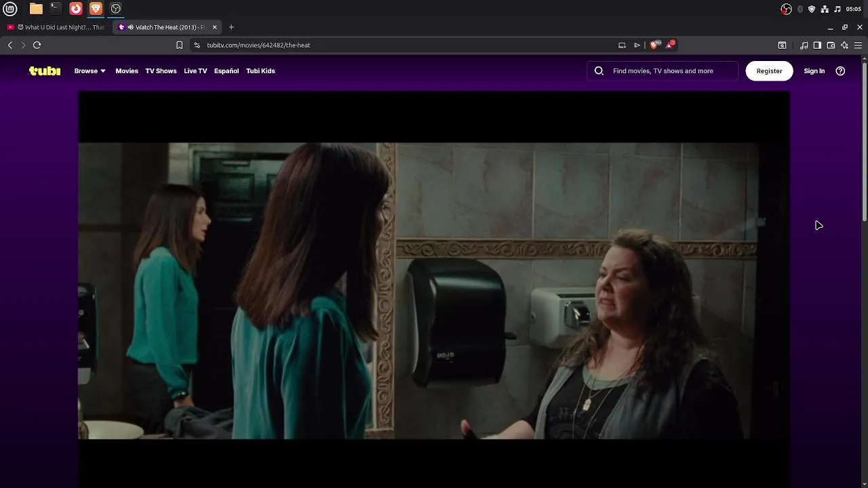The image size is (868, 488).
Task: Open the music note sound tray icon
Action: 837,9
